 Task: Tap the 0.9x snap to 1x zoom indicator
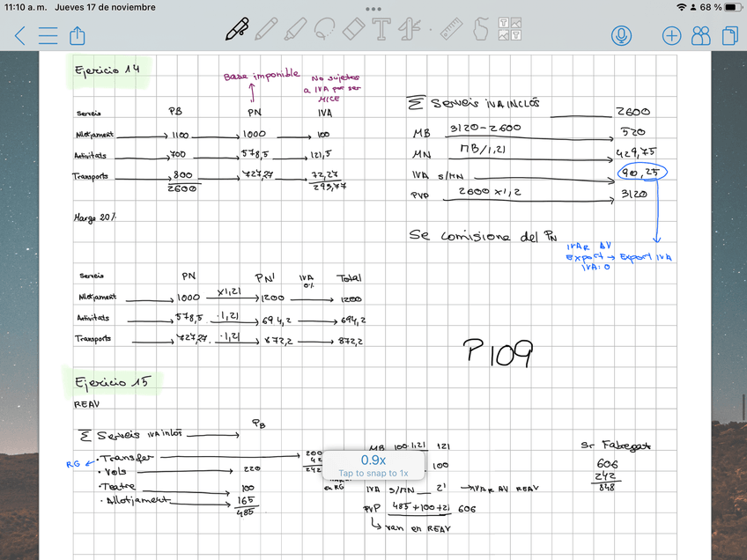373,465
